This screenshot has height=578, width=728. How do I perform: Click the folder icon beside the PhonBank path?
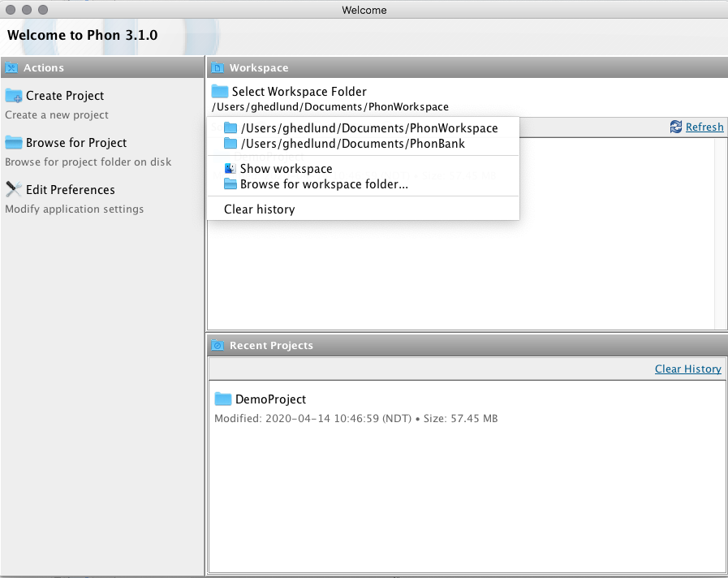[x=230, y=144]
